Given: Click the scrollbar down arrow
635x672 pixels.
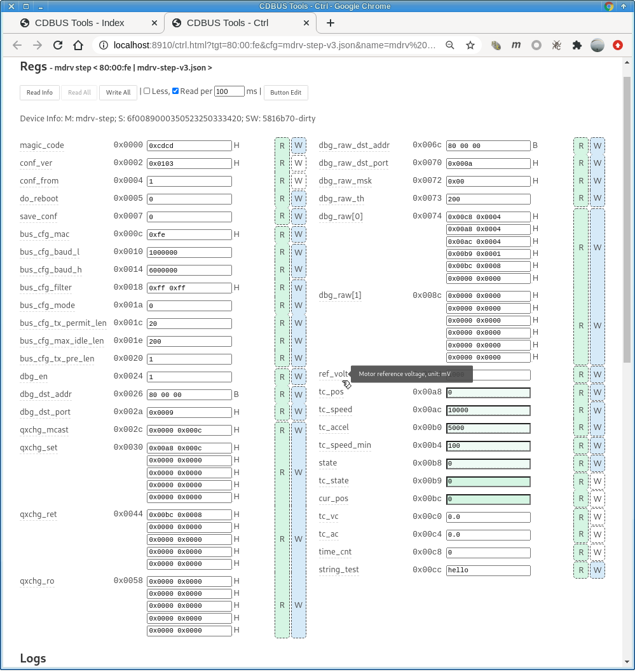Looking at the screenshot, I should pos(627,662).
